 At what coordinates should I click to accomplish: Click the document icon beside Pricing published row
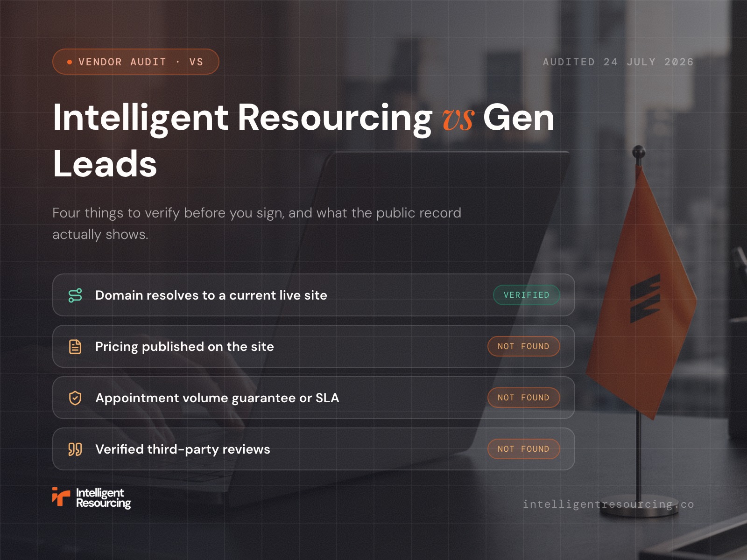[75, 347]
